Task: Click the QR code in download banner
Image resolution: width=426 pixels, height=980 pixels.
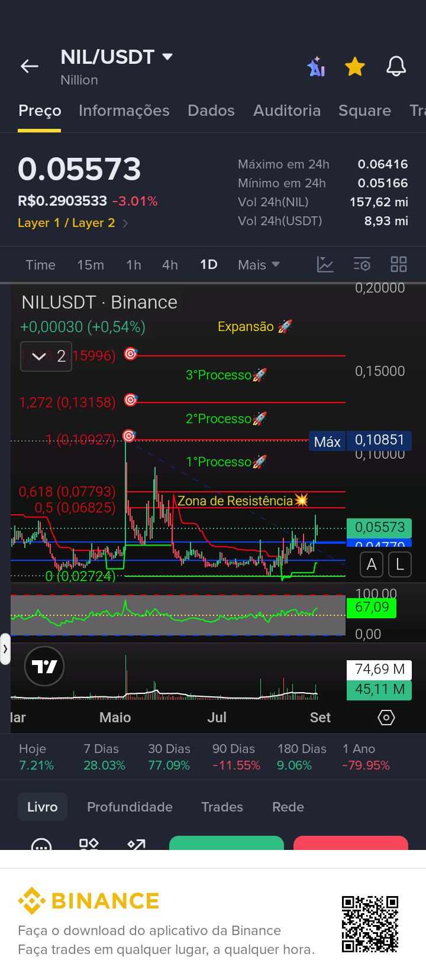Action: (370, 924)
